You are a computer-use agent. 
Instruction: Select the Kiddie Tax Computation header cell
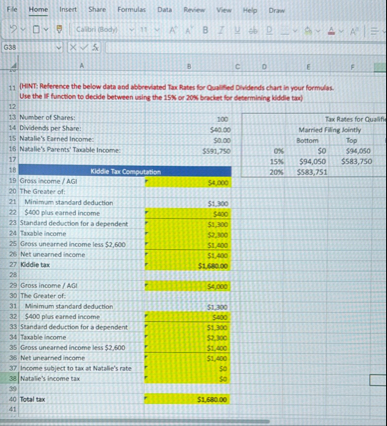coord(125,172)
